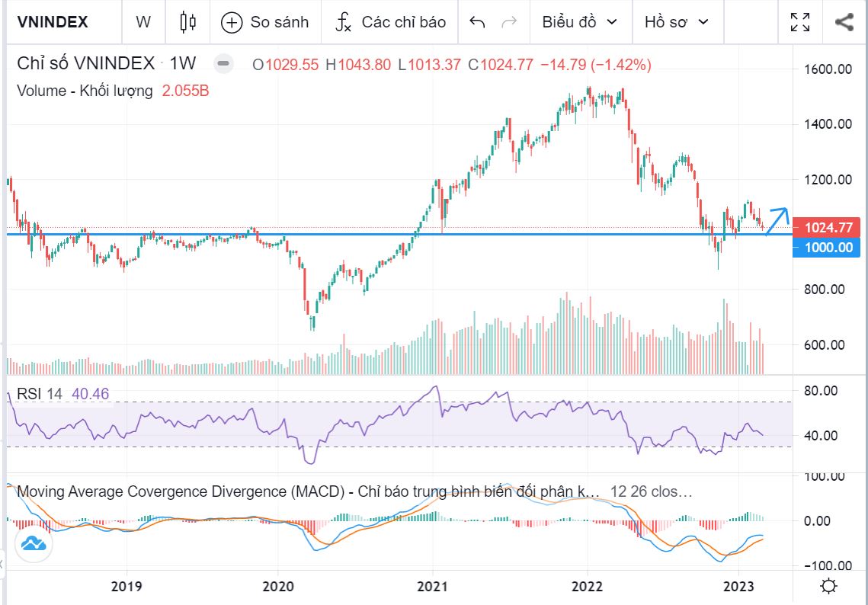This screenshot has height=605, width=868.
Task: Open the candlestick chart type selector
Action: coord(188,22)
